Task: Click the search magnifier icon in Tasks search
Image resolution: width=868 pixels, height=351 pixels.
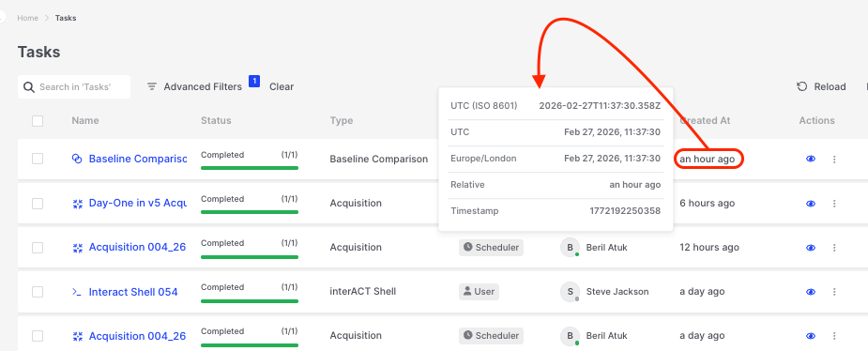Action: pos(28,87)
